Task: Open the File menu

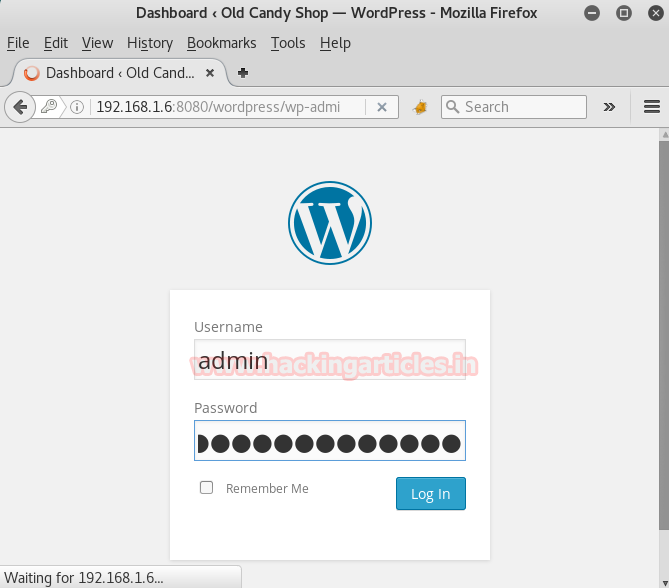Action: 18,43
